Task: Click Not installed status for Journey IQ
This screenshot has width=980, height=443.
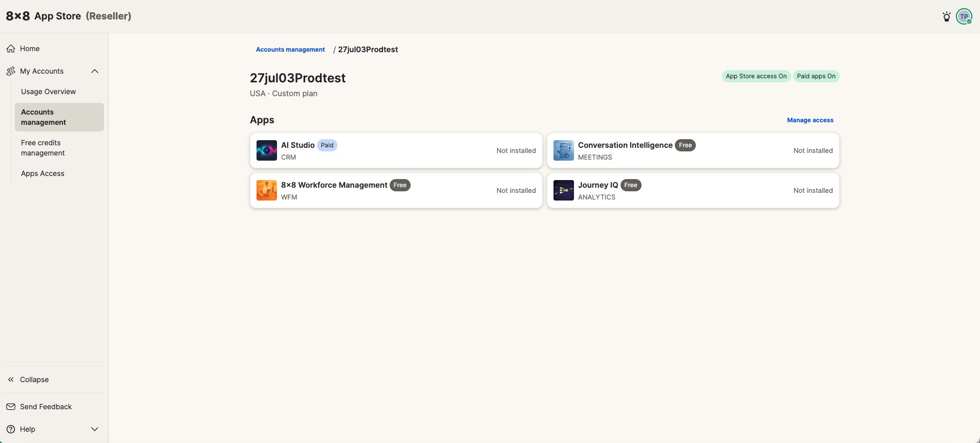Action: [813, 190]
